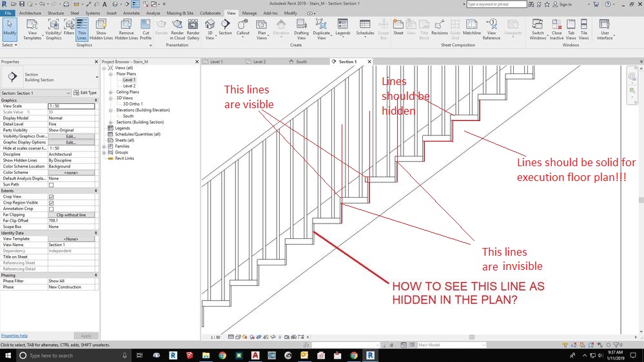The height and width of the screenshot is (362, 644).
Task: Click the horizontal scrollbar thumb in the view
Action: 472,338
